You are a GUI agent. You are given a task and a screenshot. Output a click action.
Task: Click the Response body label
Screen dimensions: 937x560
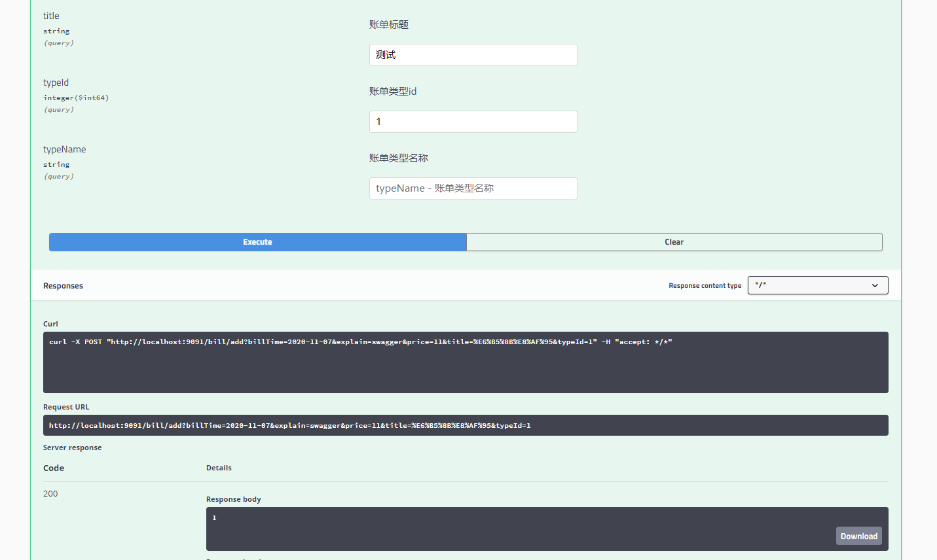[x=233, y=499]
